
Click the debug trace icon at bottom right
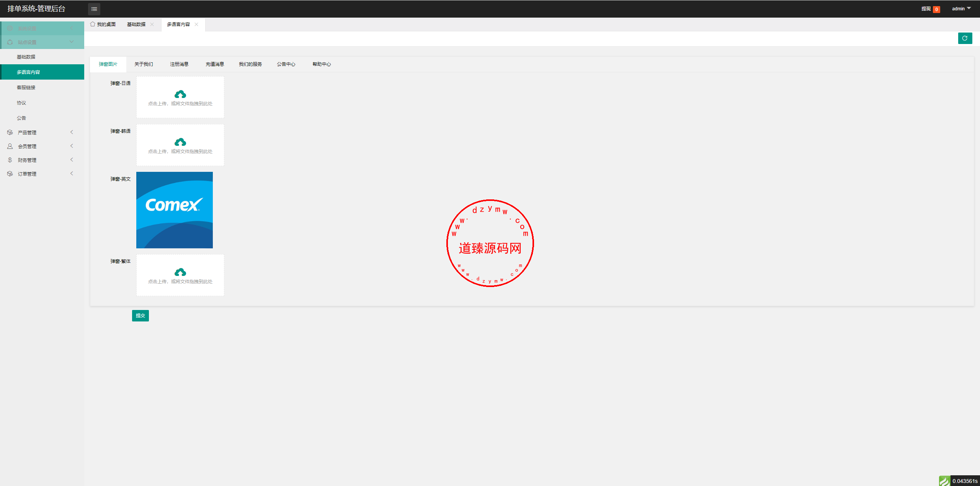[944, 481]
